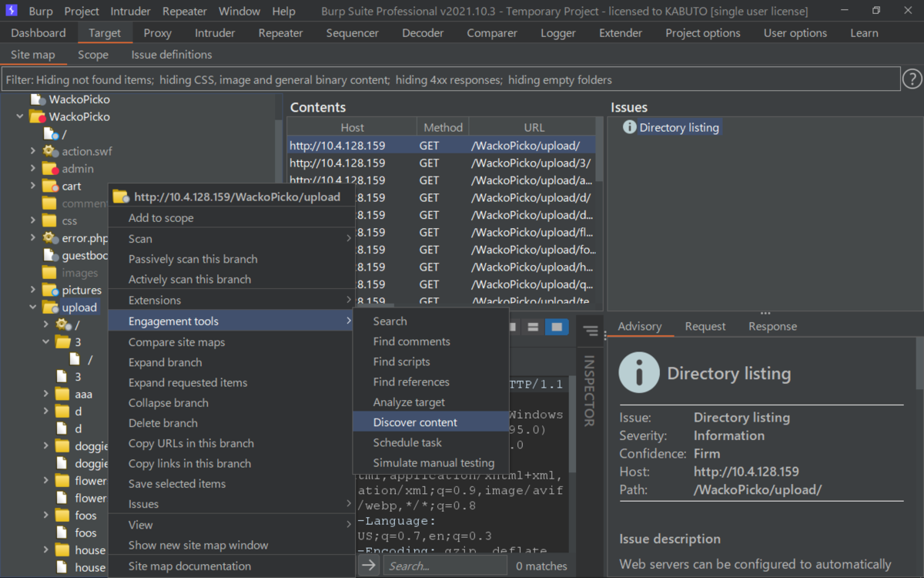Viewport: 924px width, 578px height.
Task: Click the css folder icon
Action: (50, 220)
